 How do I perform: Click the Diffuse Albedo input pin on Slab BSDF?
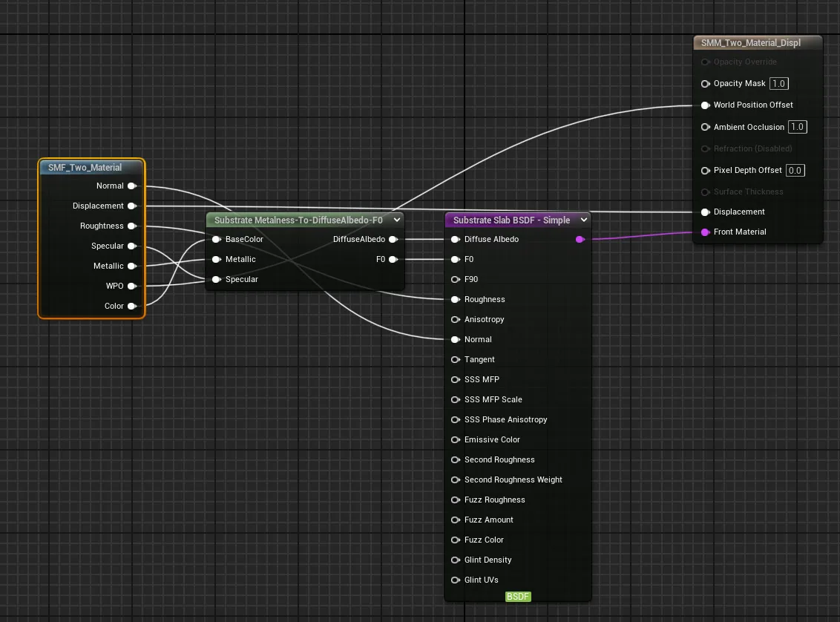pos(456,240)
